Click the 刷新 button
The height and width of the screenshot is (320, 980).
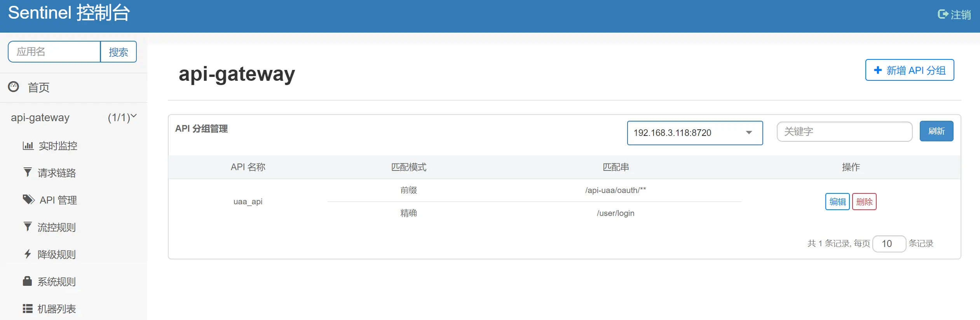(936, 131)
